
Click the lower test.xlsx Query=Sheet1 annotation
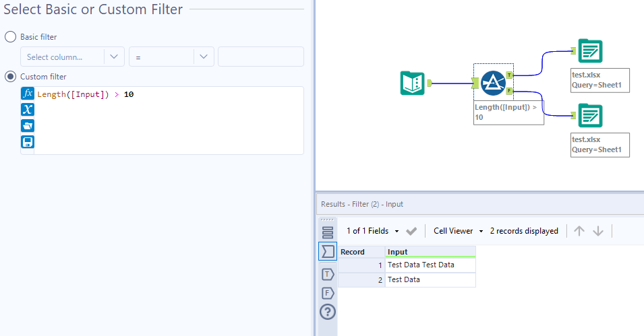click(600, 145)
